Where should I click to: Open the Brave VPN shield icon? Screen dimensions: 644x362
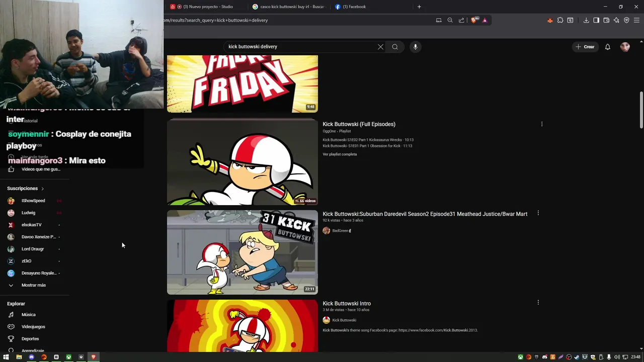tap(626, 20)
